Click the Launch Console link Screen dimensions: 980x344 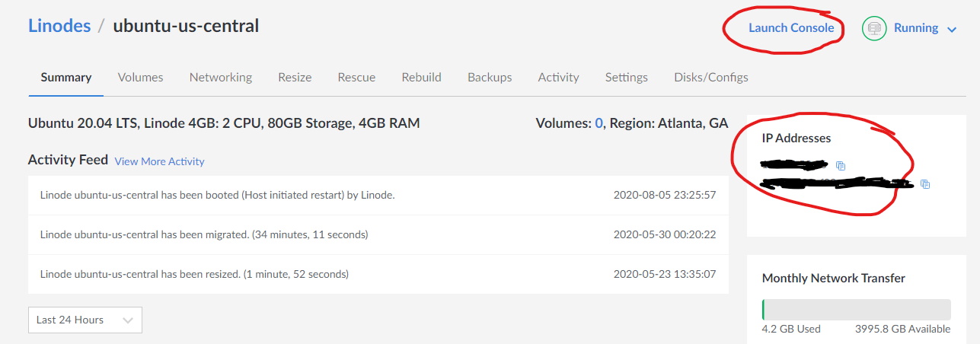point(791,28)
